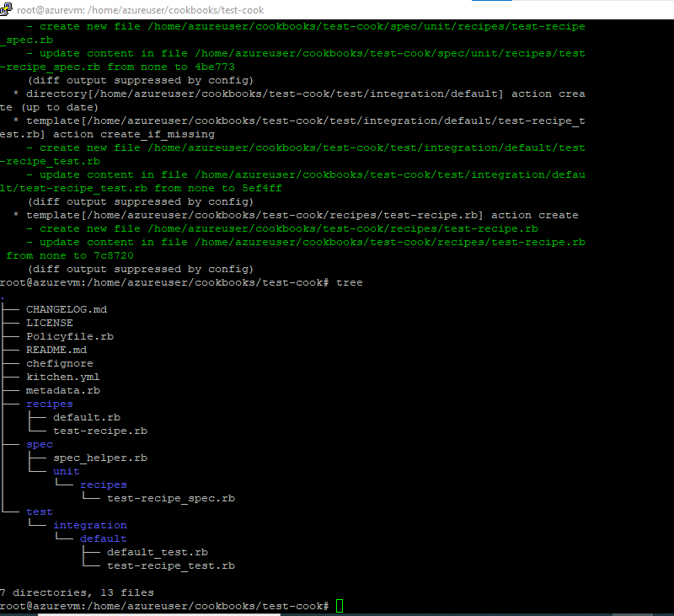
Task: Select the integration directory name
Action: pyautogui.click(x=90, y=525)
